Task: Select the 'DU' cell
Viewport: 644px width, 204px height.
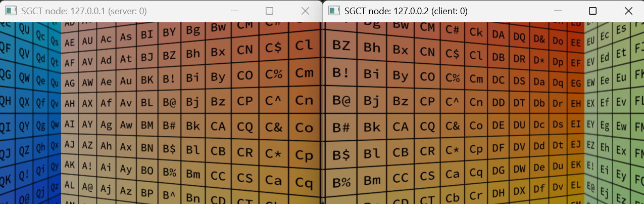Action: tap(519, 125)
